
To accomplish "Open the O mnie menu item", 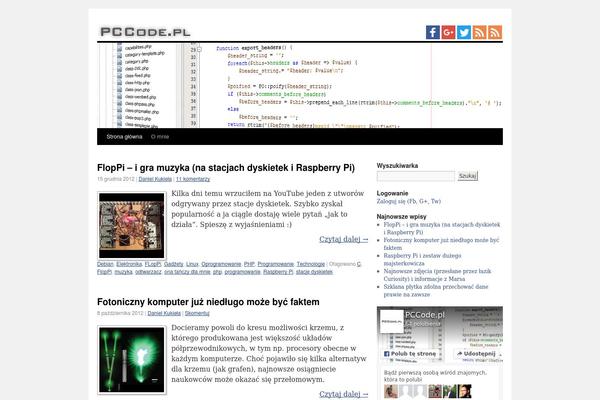I will 160,137.
